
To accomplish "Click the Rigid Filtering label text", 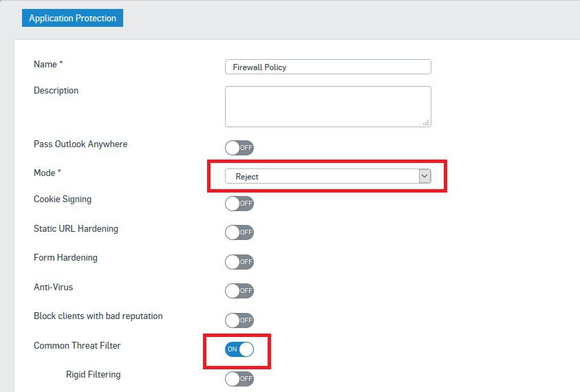I will click(93, 375).
